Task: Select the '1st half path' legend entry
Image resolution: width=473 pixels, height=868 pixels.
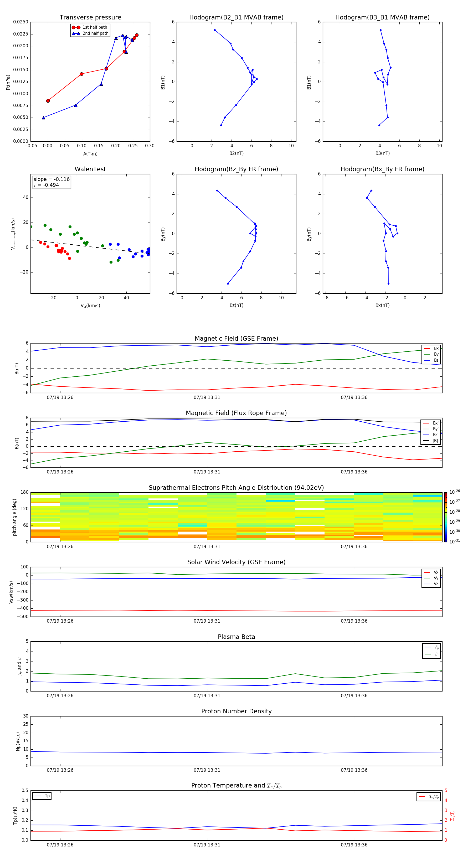Action: point(90,27)
